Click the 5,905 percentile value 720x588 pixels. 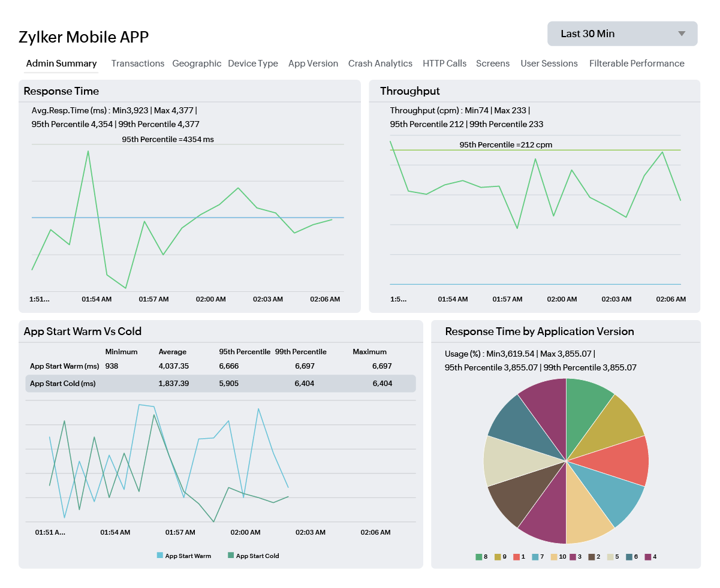(229, 384)
